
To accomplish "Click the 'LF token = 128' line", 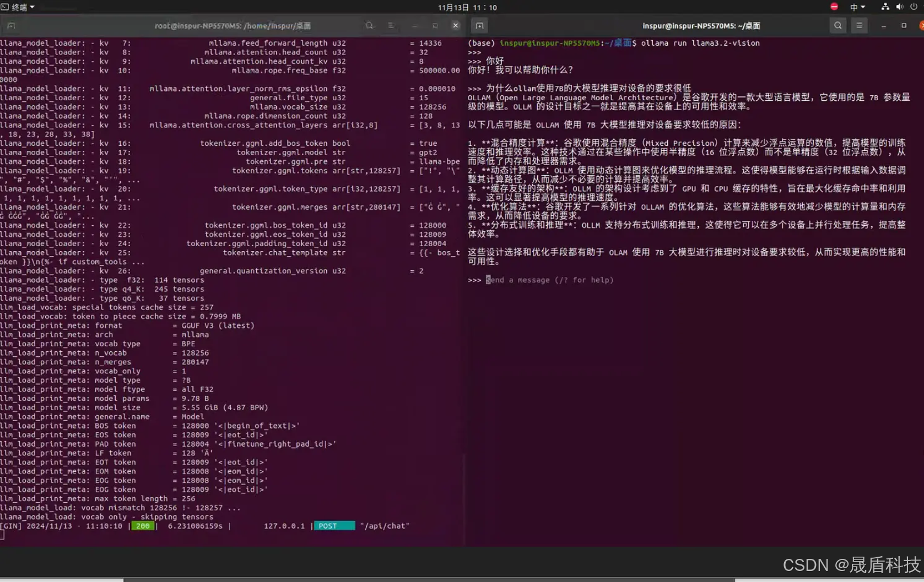I will coord(107,453).
